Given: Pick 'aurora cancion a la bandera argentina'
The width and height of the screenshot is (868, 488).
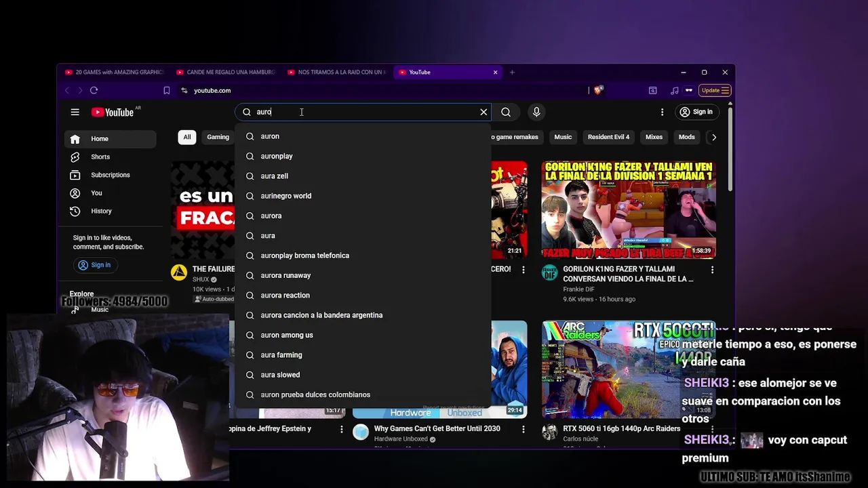Looking at the screenshot, I should pos(363,315).
